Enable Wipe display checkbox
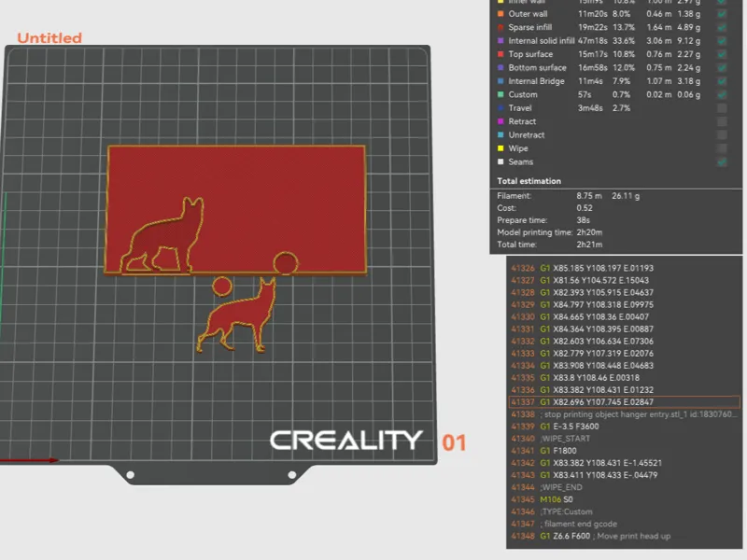Viewport: 747px width, 560px height. (x=722, y=148)
